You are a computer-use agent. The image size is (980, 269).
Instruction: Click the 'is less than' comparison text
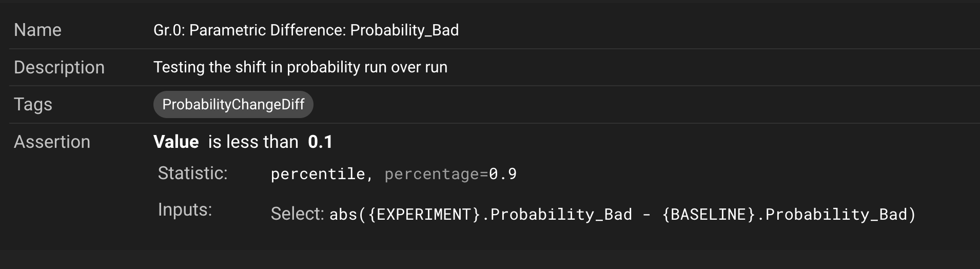point(253,142)
